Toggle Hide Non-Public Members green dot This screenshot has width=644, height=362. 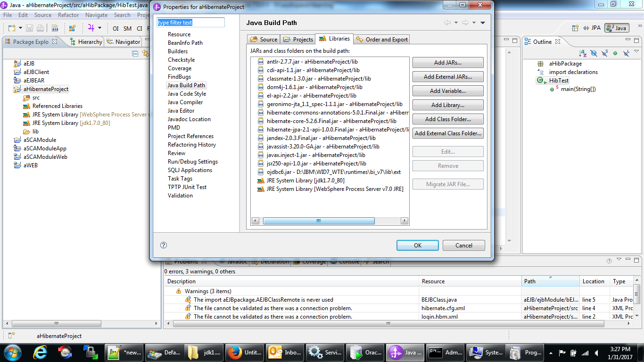point(615,53)
